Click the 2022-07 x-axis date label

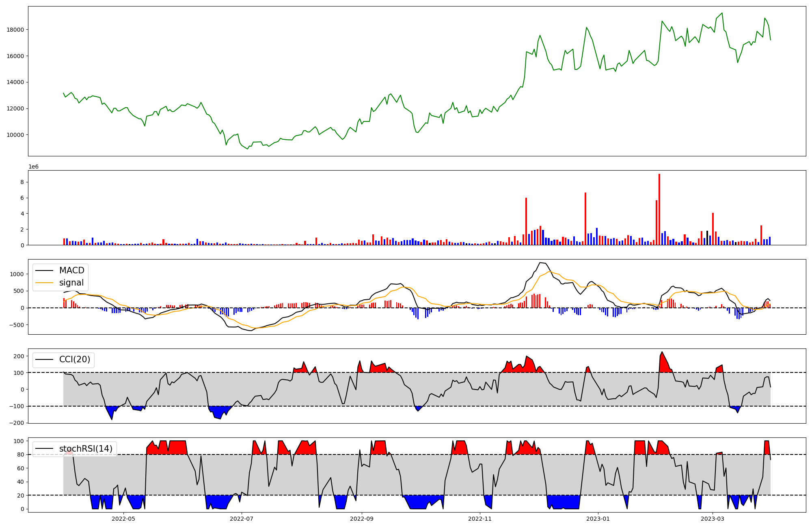point(242,519)
